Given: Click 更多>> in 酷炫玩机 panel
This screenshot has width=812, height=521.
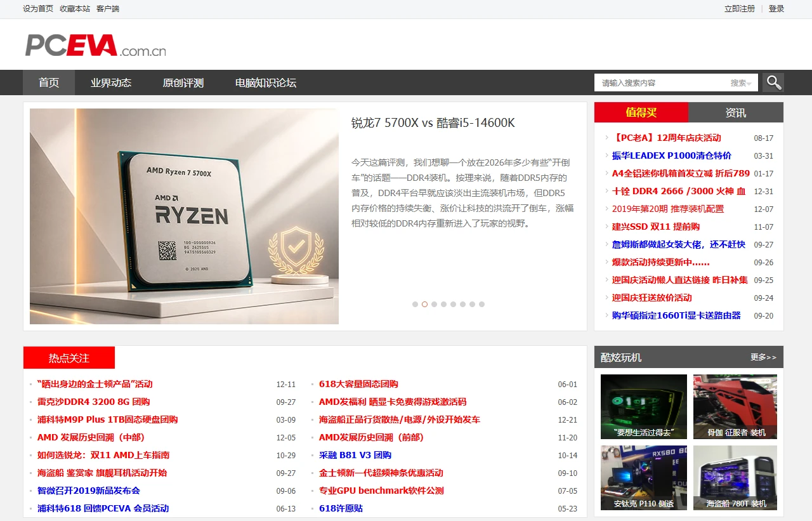Looking at the screenshot, I should [763, 357].
